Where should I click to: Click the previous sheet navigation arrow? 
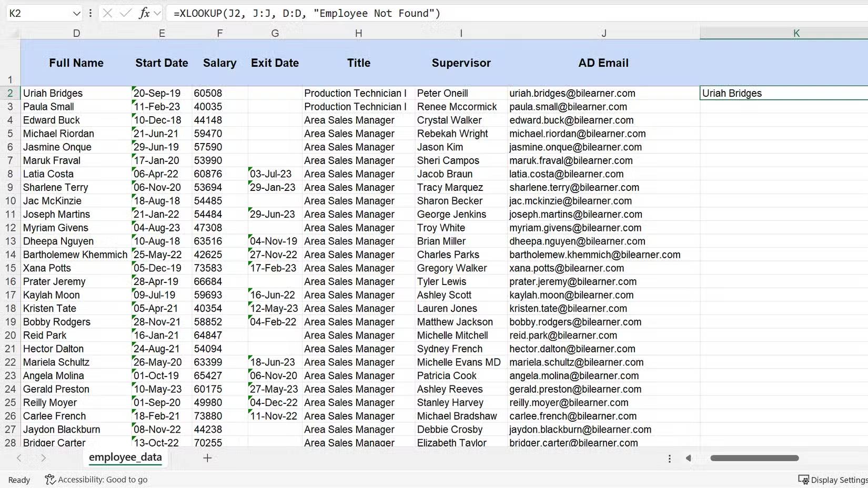19,458
